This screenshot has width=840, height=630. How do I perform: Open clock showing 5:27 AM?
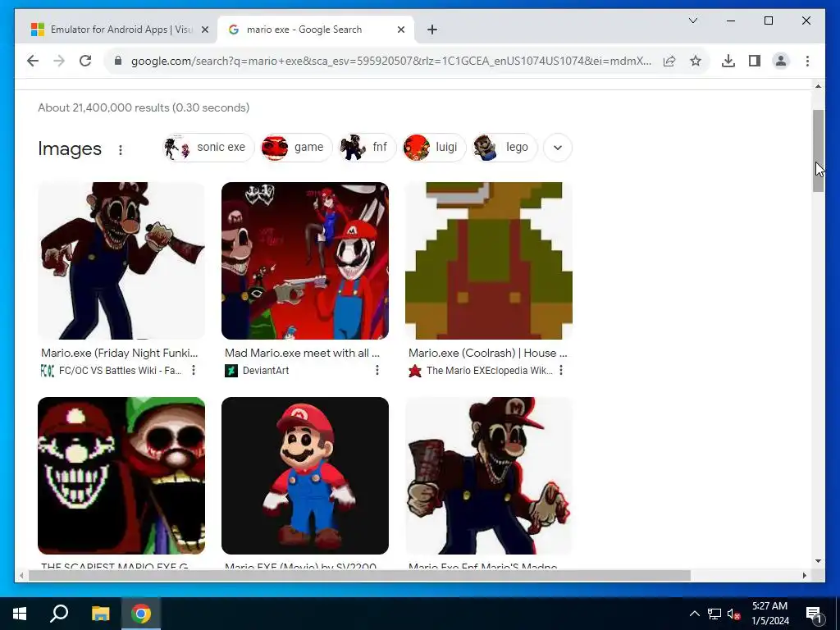(x=769, y=614)
